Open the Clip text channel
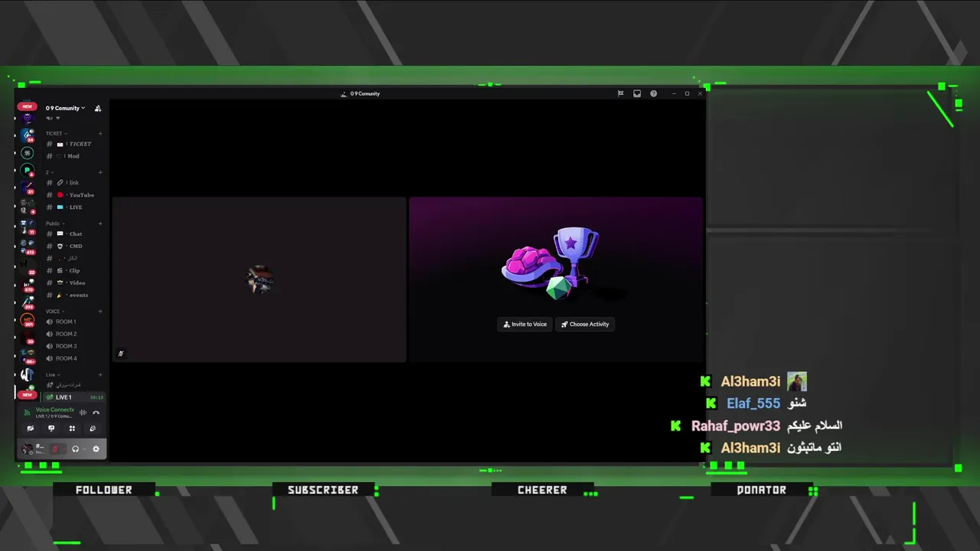The image size is (980, 551). [73, 271]
